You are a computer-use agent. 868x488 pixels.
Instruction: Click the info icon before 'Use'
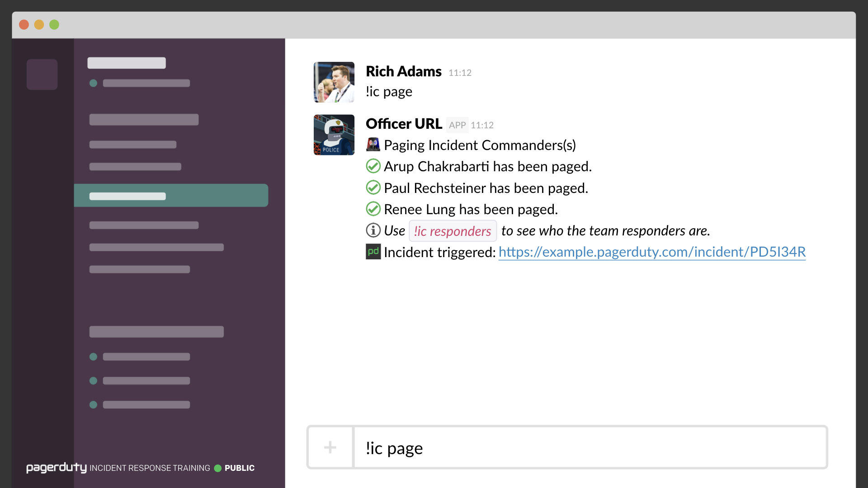click(x=373, y=230)
